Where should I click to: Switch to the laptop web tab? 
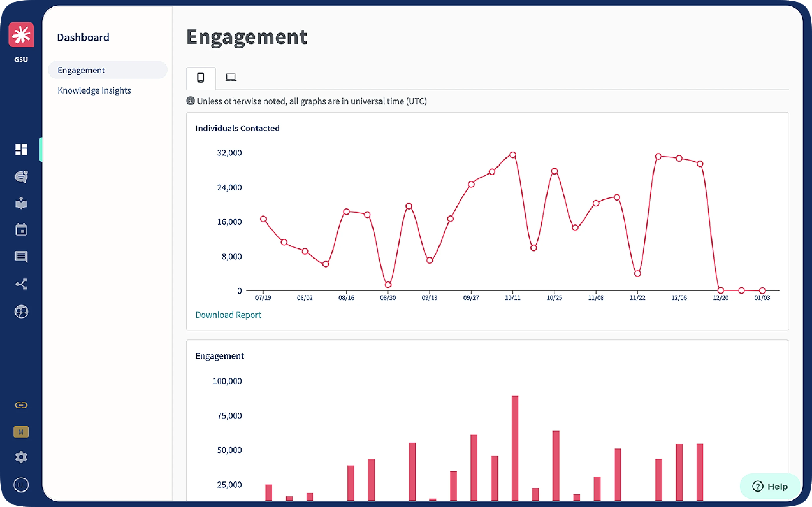pos(231,78)
